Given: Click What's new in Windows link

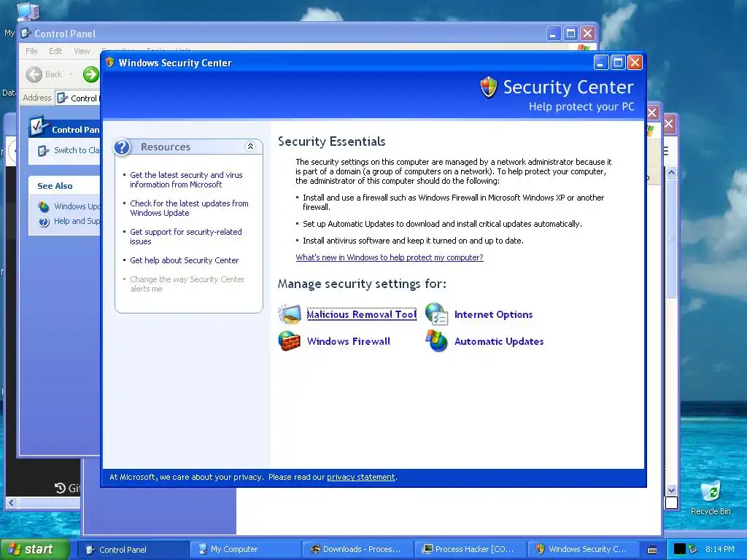Looking at the screenshot, I should click(390, 257).
